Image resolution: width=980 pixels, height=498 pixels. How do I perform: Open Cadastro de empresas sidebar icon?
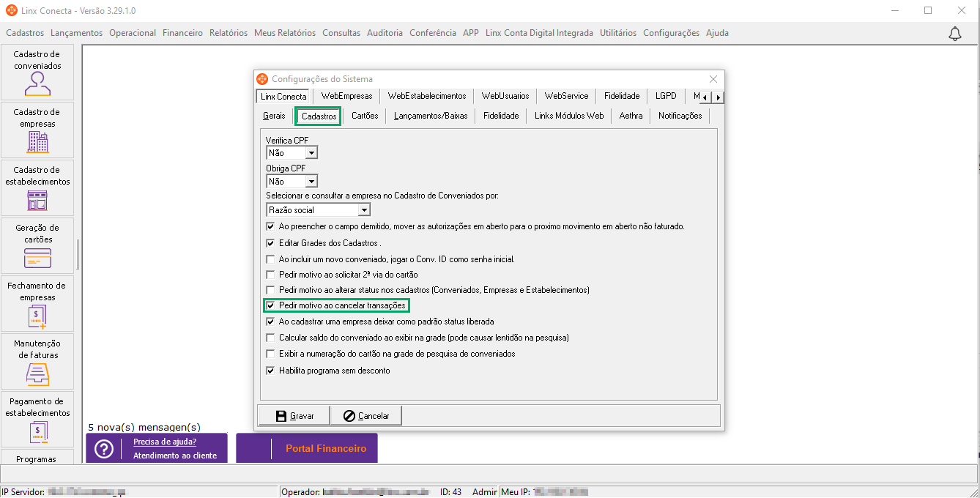pos(37,130)
